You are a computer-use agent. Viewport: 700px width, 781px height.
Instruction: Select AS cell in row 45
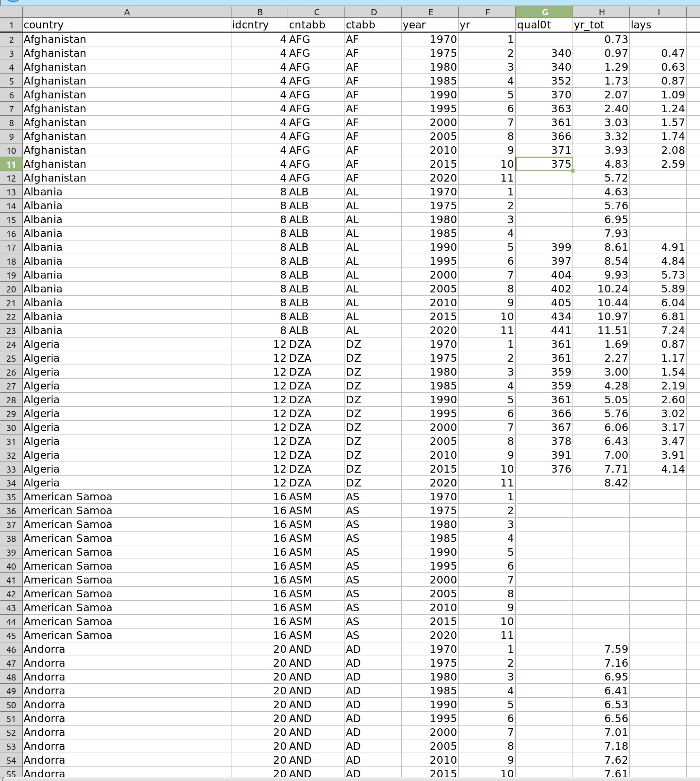373,635
